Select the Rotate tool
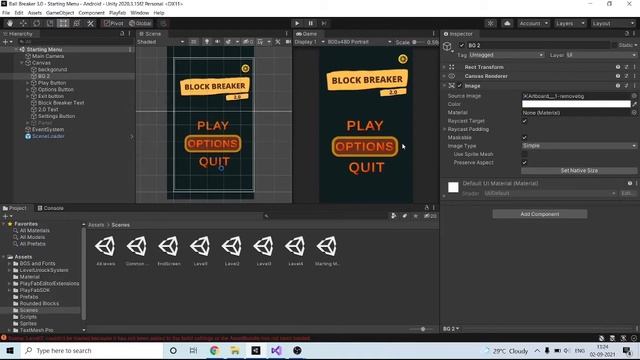640x360 pixels. (x=37, y=23)
